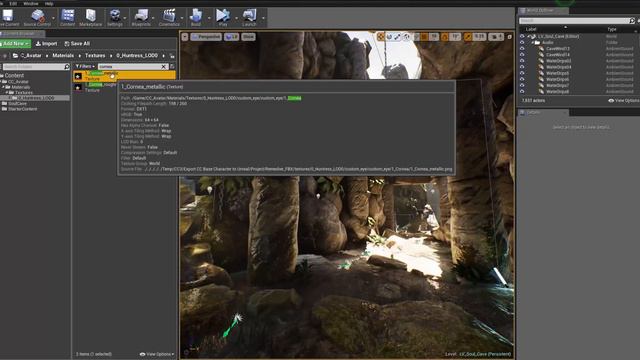Click the 1_Cornea_roughness texture thumbnail
Image resolution: width=640 pixels, height=360 pixels.
pyautogui.click(x=78, y=87)
